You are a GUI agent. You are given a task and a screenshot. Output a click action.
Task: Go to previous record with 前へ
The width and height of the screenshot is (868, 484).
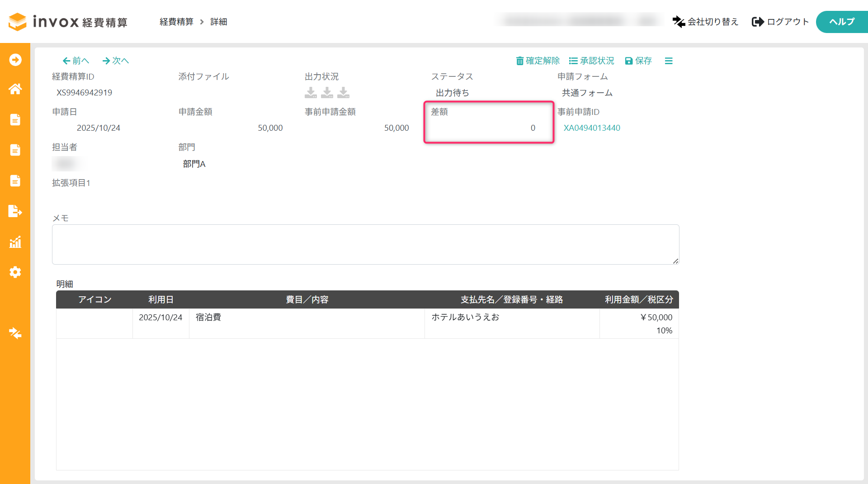point(75,61)
